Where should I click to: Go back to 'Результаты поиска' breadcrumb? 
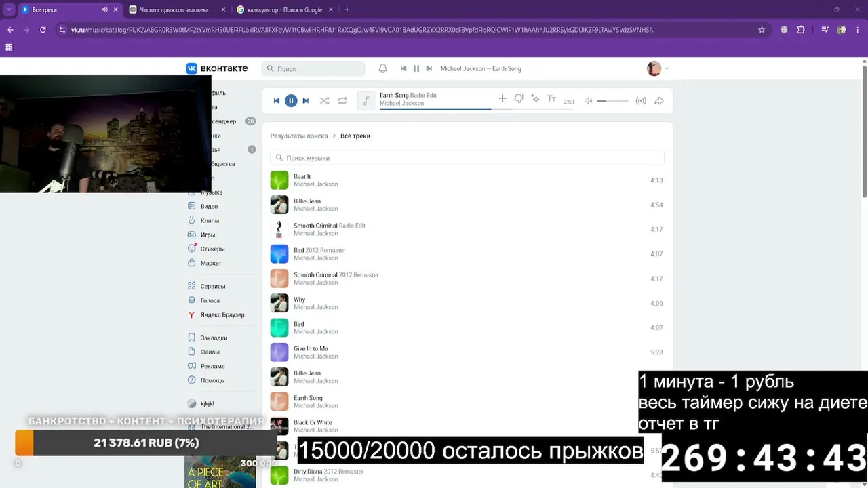(x=299, y=136)
